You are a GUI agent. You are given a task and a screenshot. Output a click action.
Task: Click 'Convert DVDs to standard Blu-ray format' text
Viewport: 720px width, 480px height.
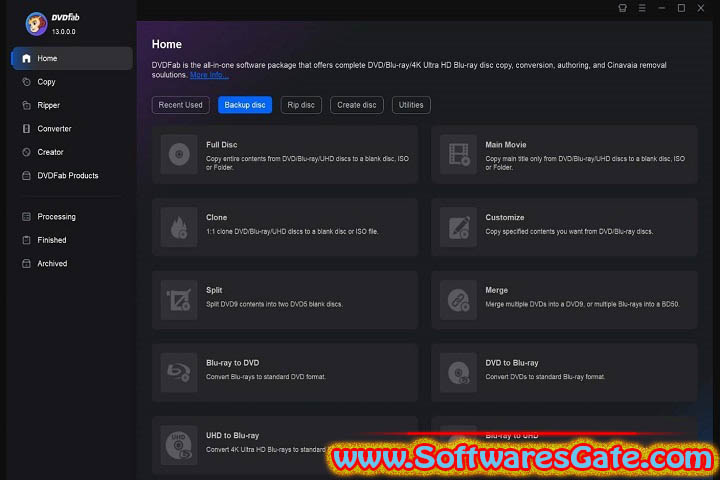(x=545, y=377)
